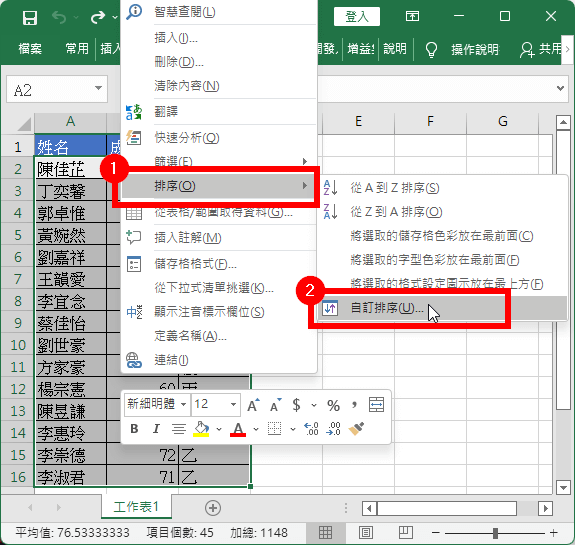The width and height of the screenshot is (575, 545).
Task: Click the Format Painter brush icon
Action: click(x=356, y=428)
